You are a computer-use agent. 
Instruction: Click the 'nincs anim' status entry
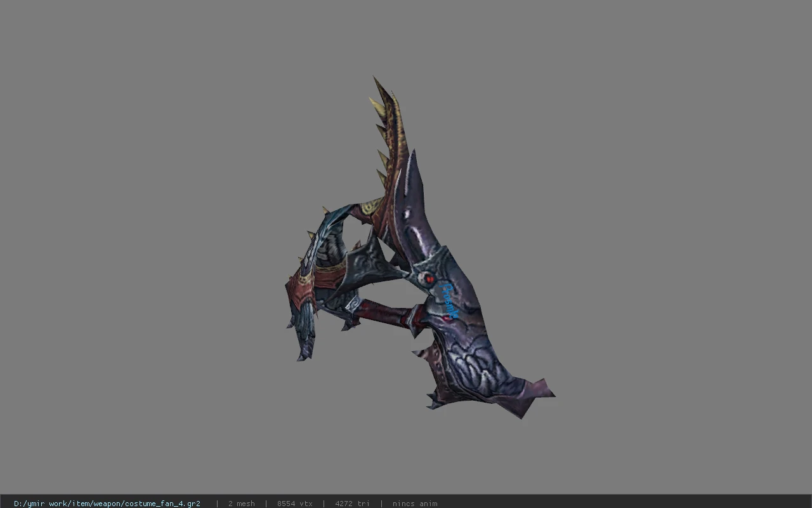[x=415, y=504]
